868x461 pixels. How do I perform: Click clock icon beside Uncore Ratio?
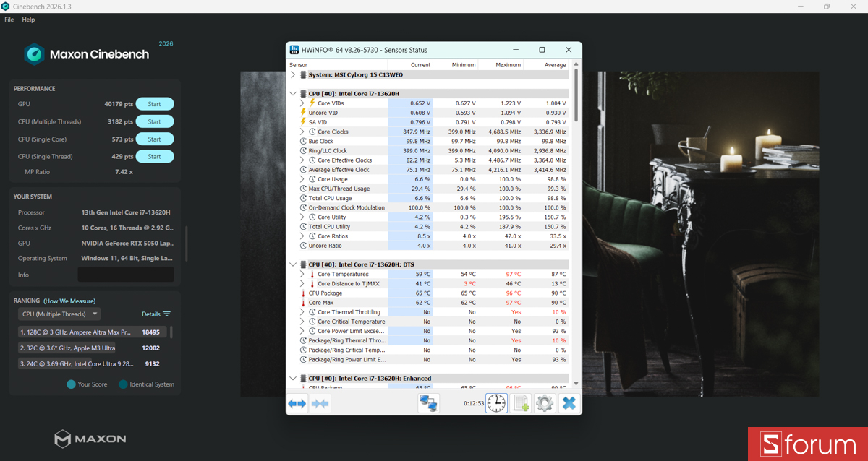point(303,246)
